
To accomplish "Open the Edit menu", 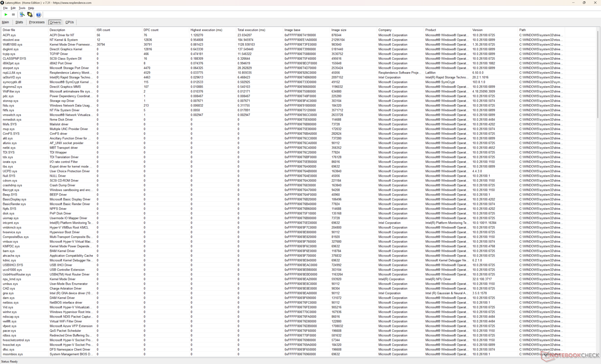I will pos(13,8).
